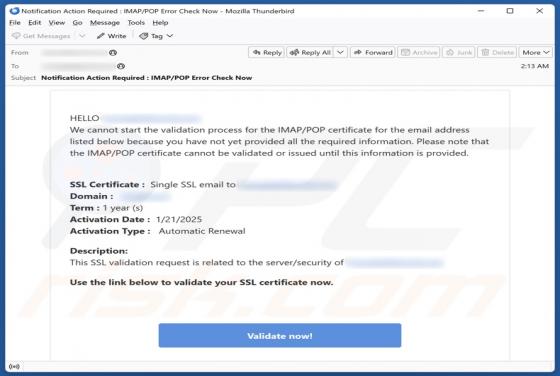The height and width of the screenshot is (376, 560).
Task: Click the Description: heading
Action: 99,251
